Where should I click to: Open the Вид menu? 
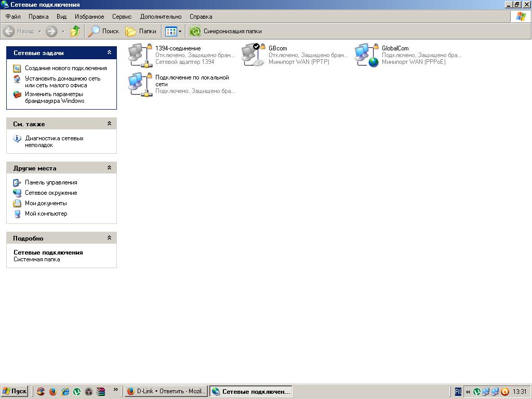tap(61, 17)
